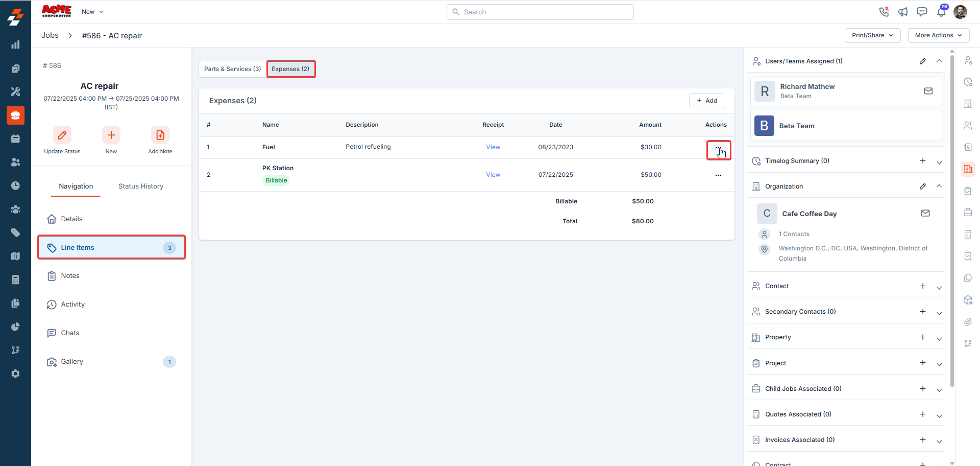
Task: Open the Print/Share dropdown
Action: tap(873, 35)
